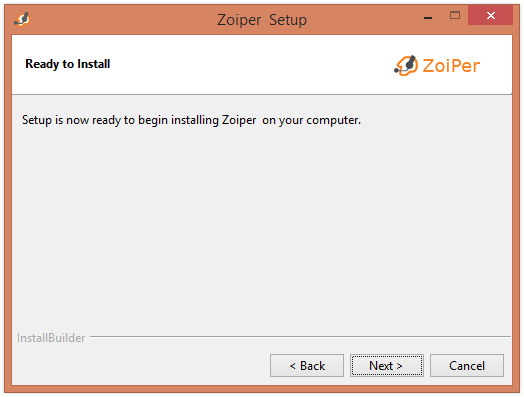
Task: Click the InstallBuilder label
Action: point(51,338)
